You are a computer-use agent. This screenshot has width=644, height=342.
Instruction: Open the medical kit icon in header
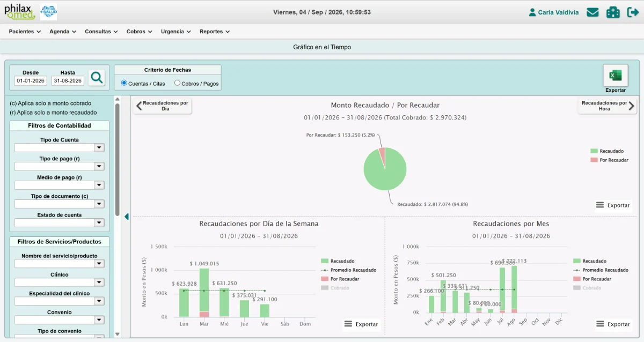(x=613, y=12)
